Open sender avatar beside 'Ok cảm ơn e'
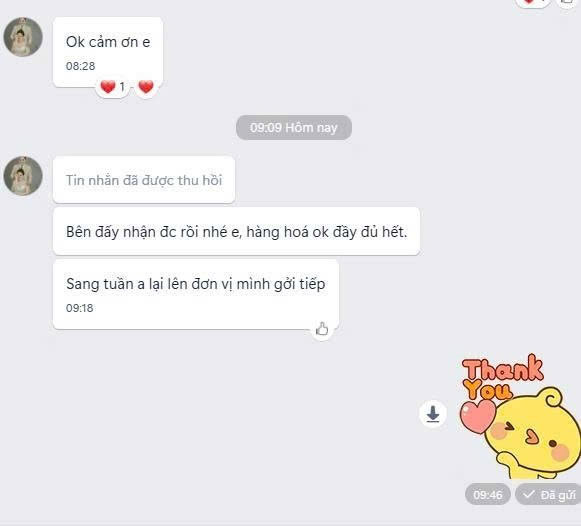 click(x=23, y=37)
